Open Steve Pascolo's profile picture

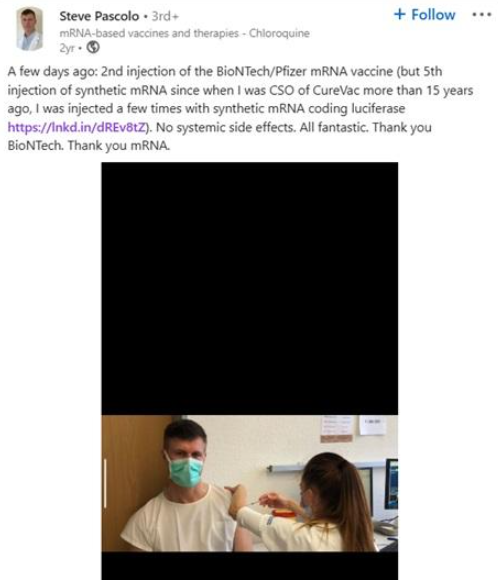click(29, 28)
